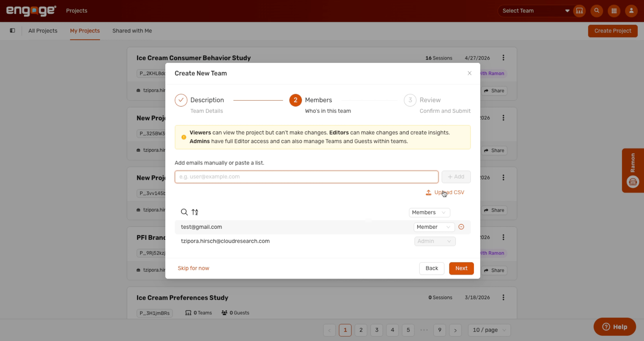Screen dimensions: 644x341
Task: Select current page 1
Action: click(345, 330)
